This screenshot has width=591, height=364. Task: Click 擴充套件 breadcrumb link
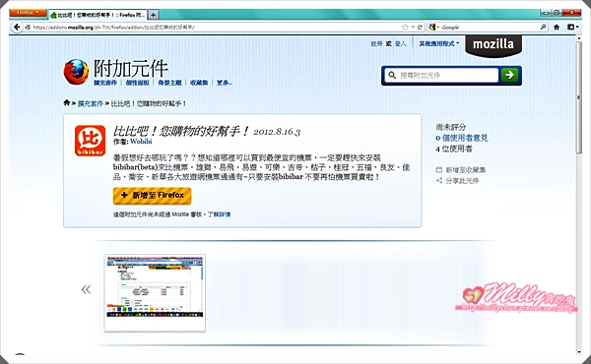click(90, 103)
